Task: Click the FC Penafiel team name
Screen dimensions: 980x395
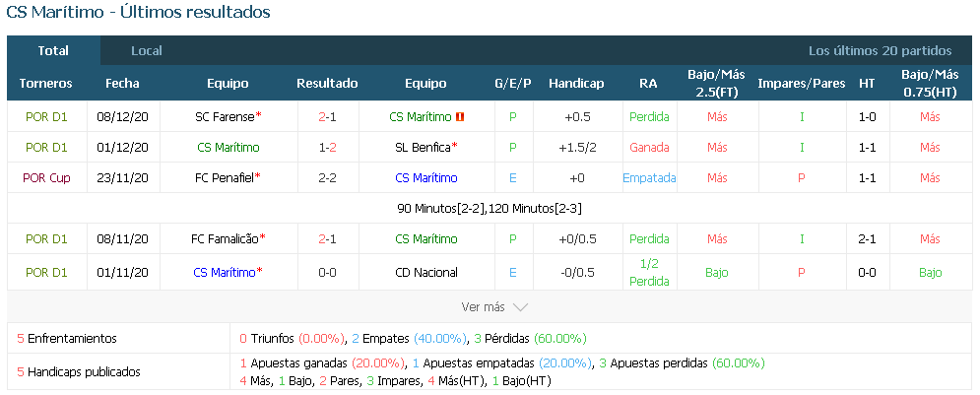Action: (225, 178)
